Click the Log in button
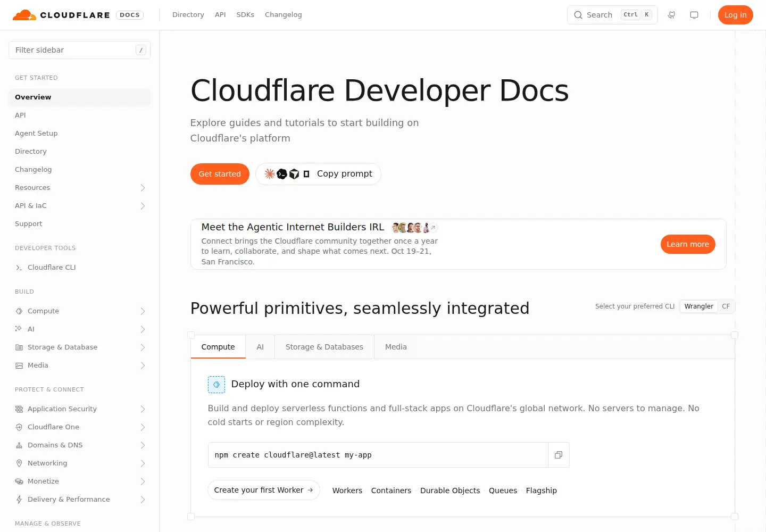Viewport: 766px width, 532px height. pyautogui.click(x=736, y=15)
